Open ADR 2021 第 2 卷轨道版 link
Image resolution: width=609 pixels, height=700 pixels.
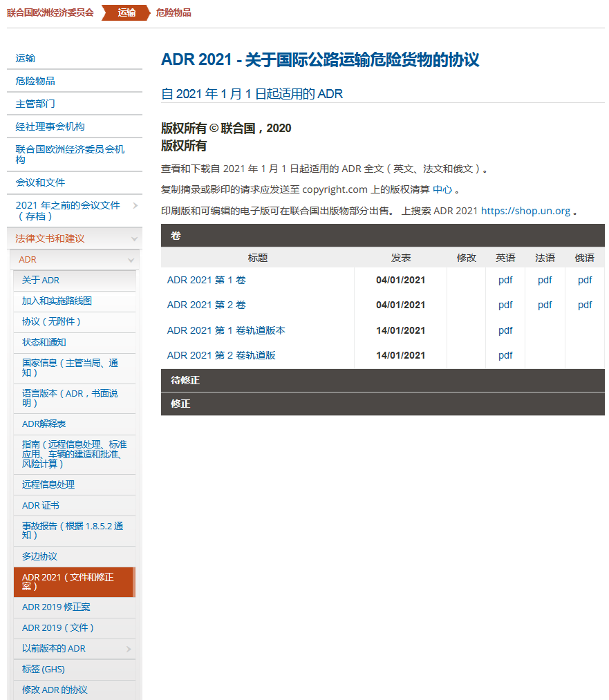point(221,355)
